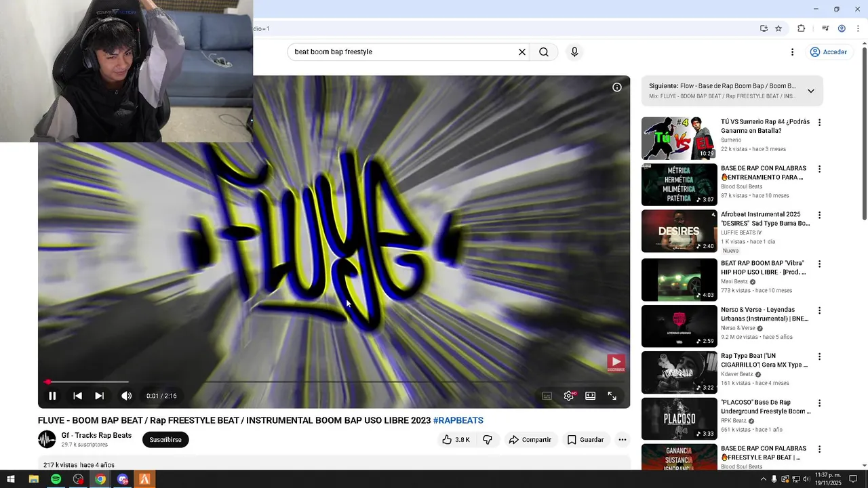868x488 pixels.
Task: Open the options menu for 'Rap Type Beat UN CIGARRILLO'
Action: point(819,357)
